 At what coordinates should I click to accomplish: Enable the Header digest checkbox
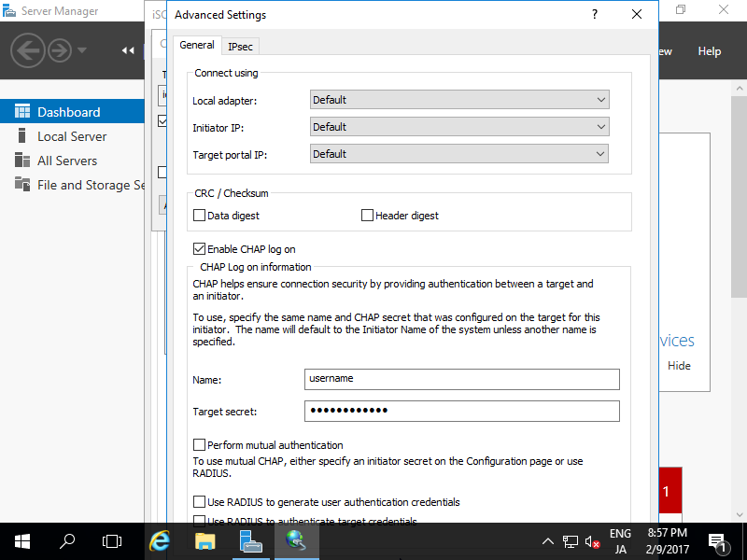pyautogui.click(x=367, y=216)
